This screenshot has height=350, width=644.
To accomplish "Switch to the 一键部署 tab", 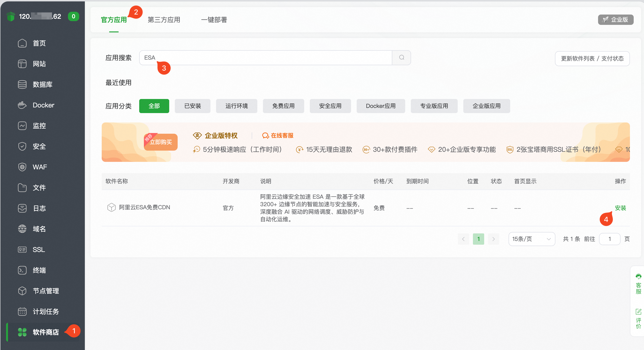I will tap(214, 19).
